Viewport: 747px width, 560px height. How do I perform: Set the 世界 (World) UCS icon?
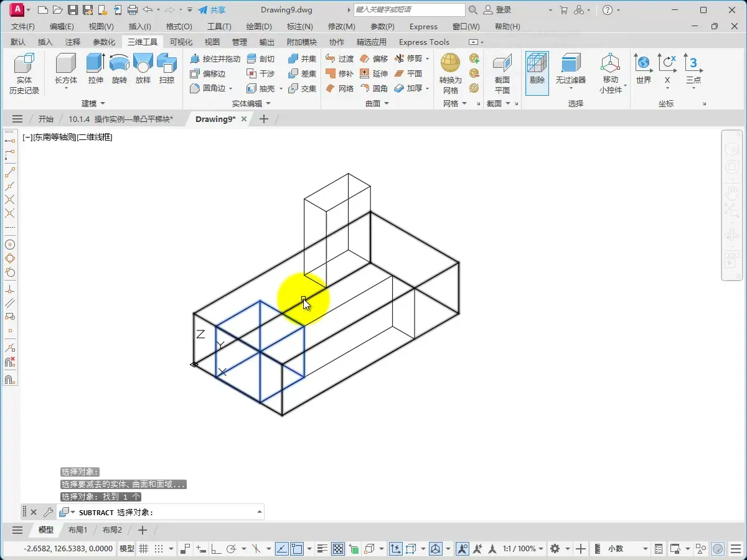(x=643, y=67)
